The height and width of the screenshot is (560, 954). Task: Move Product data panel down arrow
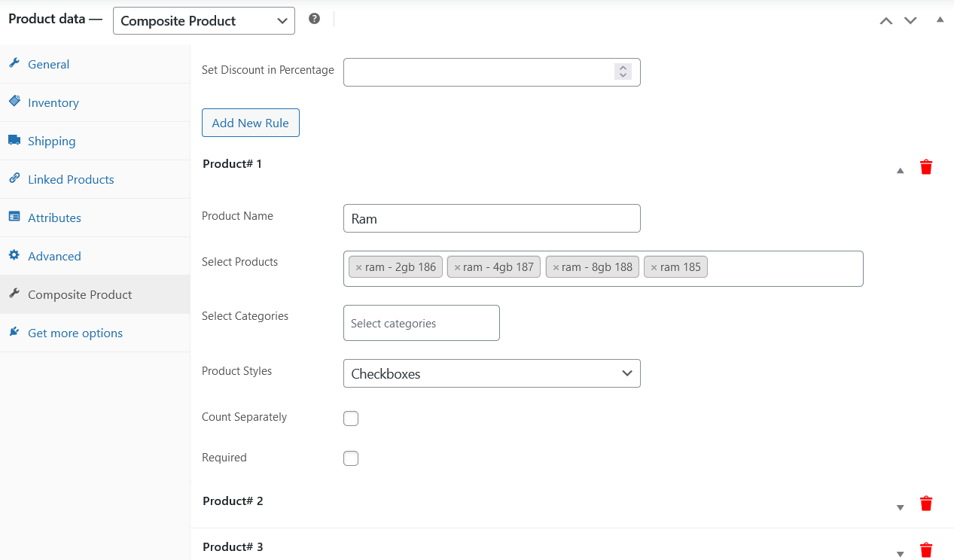point(910,20)
